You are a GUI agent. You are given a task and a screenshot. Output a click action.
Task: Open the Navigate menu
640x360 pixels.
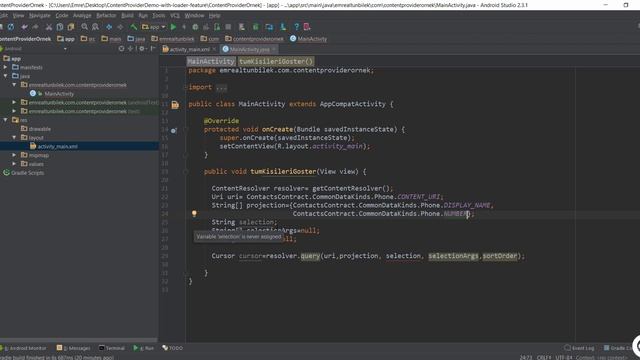40,16
